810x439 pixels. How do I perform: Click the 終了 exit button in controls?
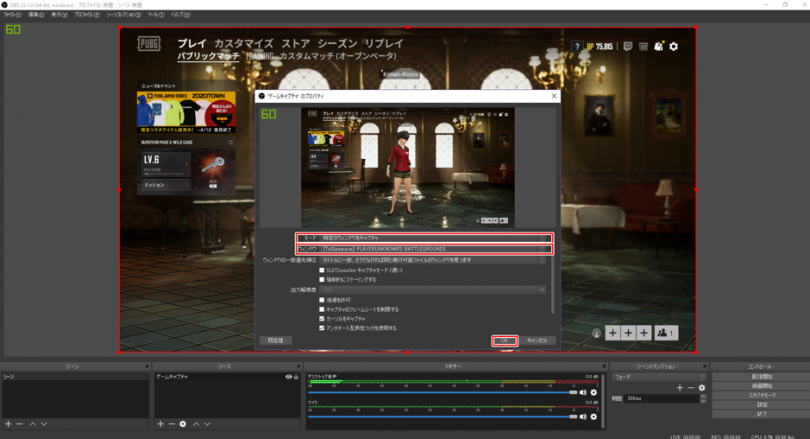coord(760,414)
